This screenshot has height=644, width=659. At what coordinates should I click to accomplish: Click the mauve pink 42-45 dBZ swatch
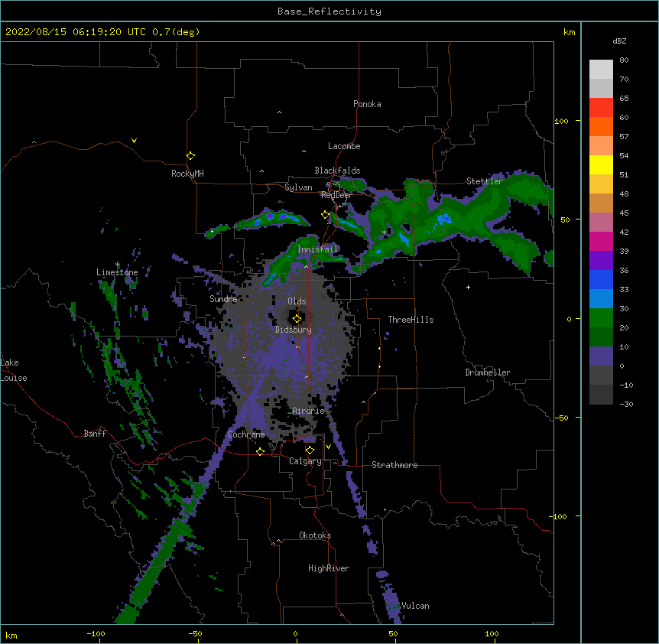pyautogui.click(x=601, y=223)
